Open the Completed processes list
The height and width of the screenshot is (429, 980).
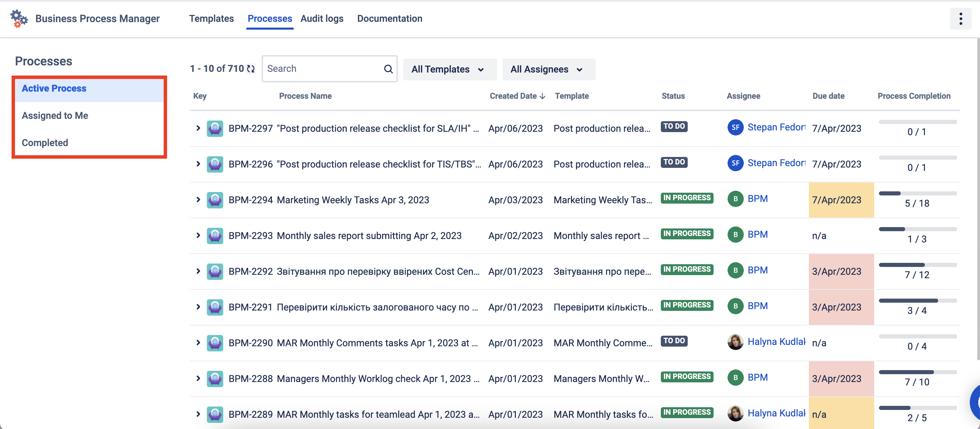click(x=45, y=143)
